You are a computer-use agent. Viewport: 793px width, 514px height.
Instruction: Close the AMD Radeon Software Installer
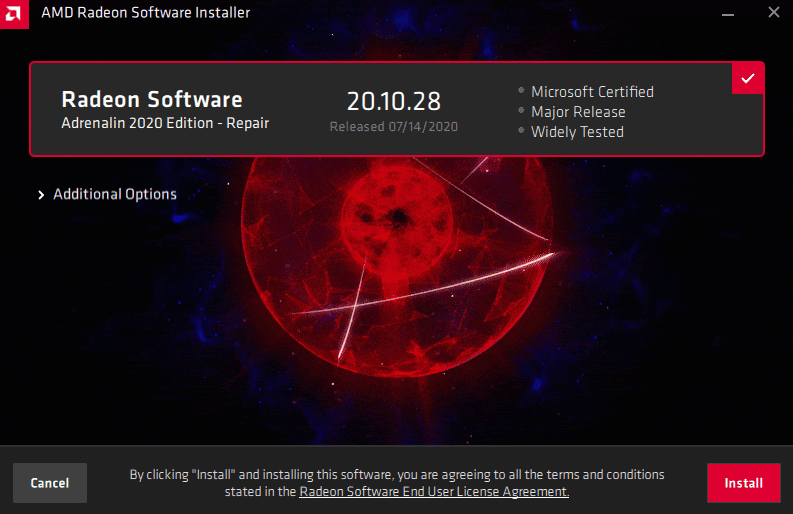774,12
